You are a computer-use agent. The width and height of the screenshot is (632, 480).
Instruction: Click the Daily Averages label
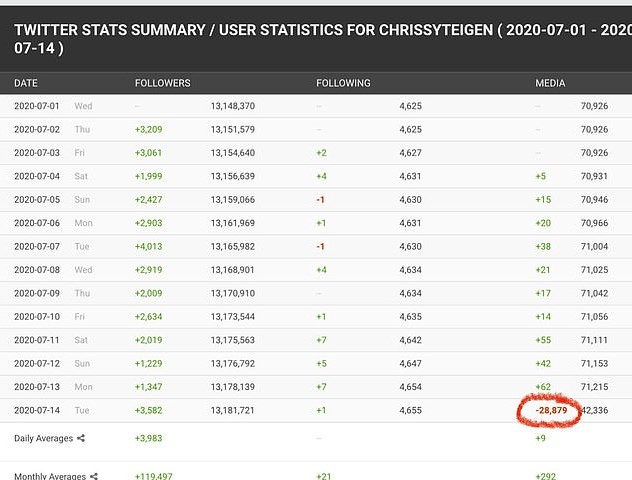click(x=43, y=438)
